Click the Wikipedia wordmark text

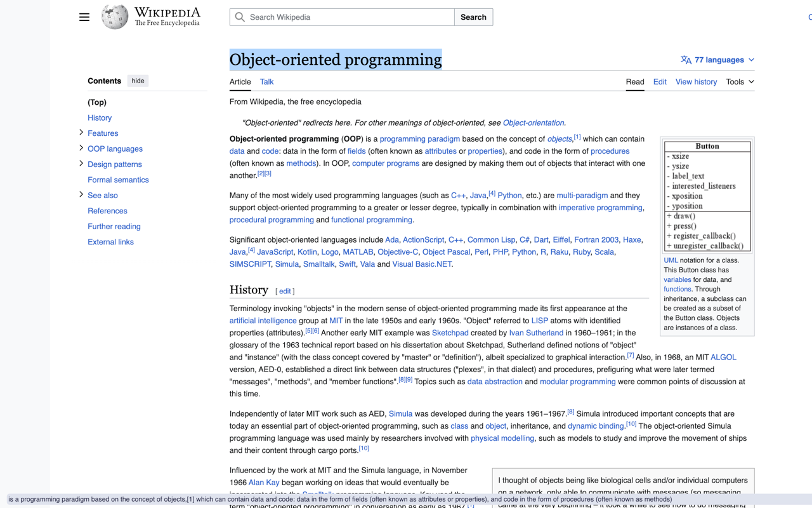(167, 13)
